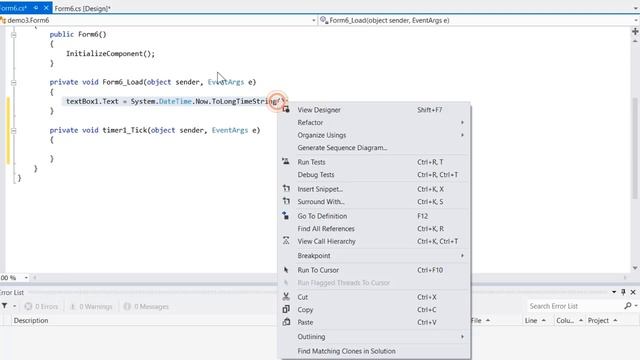
Task: Expand the Outlining submenu
Action: point(462,337)
